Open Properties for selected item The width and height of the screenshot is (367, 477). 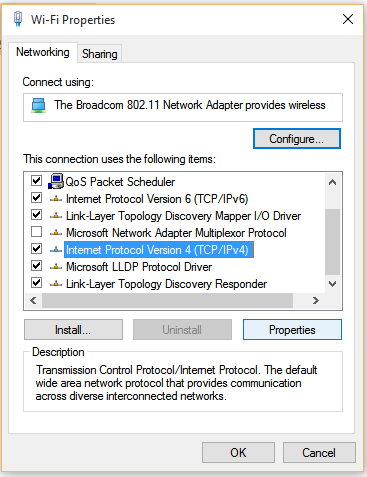point(292,330)
